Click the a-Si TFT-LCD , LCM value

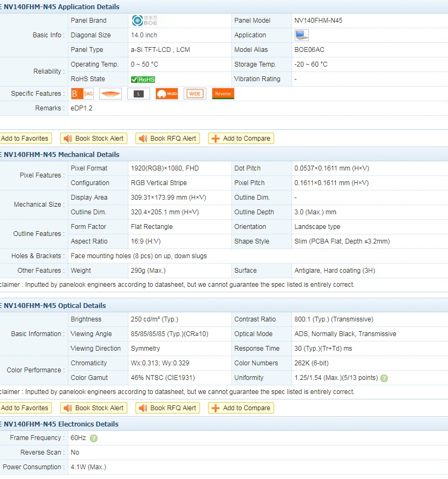pyautogui.click(x=160, y=50)
